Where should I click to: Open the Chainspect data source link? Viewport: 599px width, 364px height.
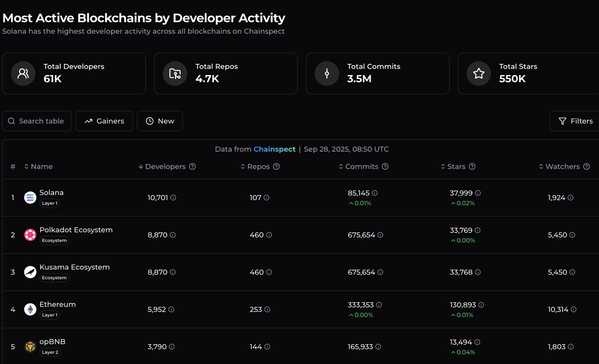[x=274, y=149]
